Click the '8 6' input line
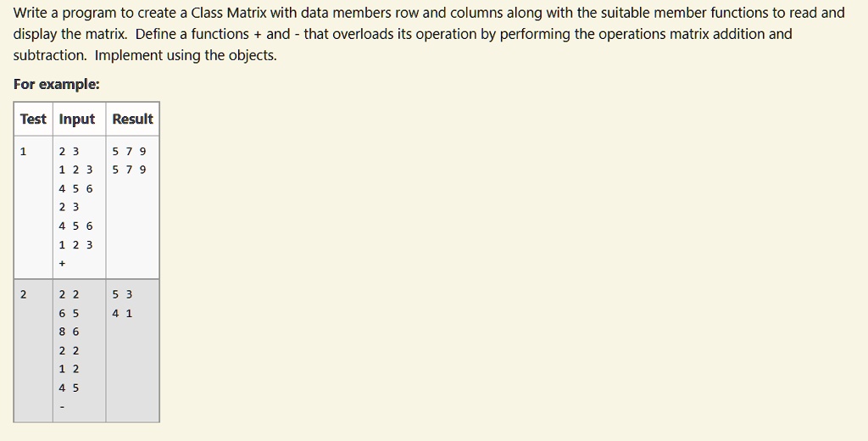 click(70, 332)
